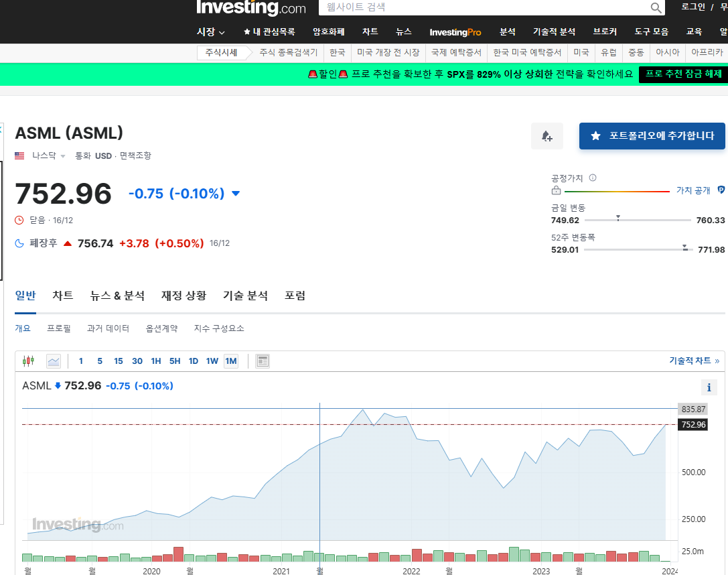728x575 pixels.
Task: Click 포트폴리오에 추가합니다 button
Action: tap(652, 136)
